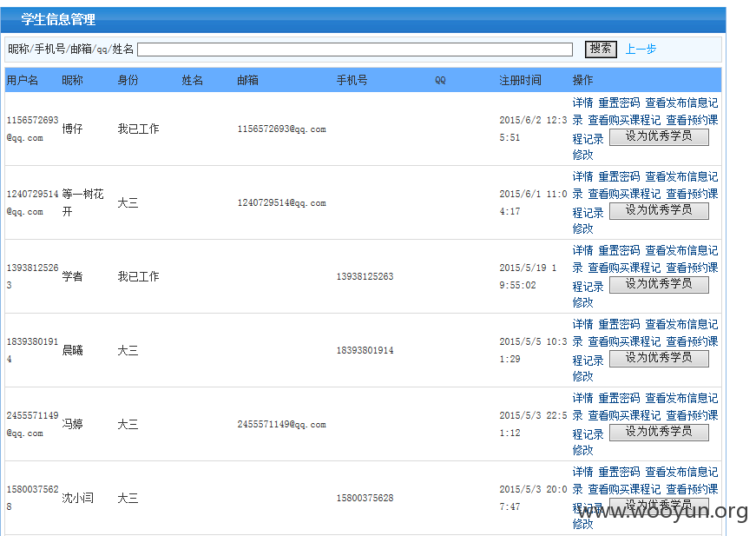Open 详情 for user 博仔
The height and width of the screenshot is (536, 756).
coord(582,103)
